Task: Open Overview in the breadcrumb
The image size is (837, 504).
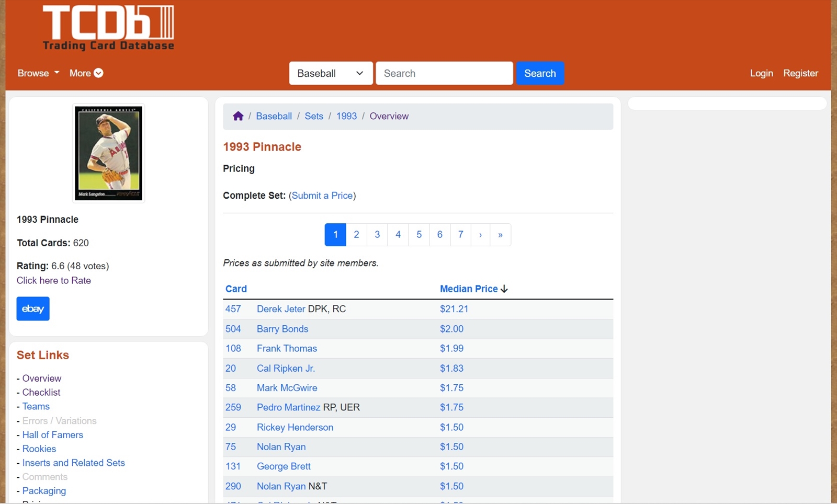Action: [x=389, y=116]
